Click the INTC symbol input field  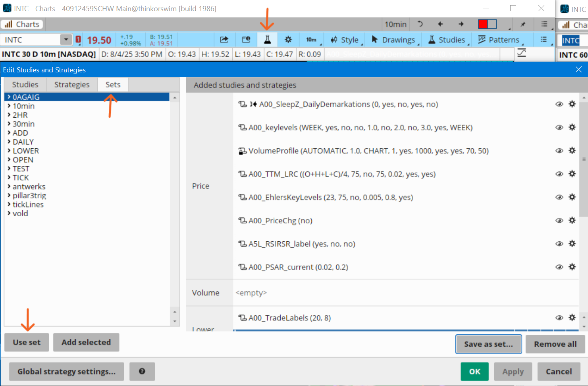tap(31, 40)
